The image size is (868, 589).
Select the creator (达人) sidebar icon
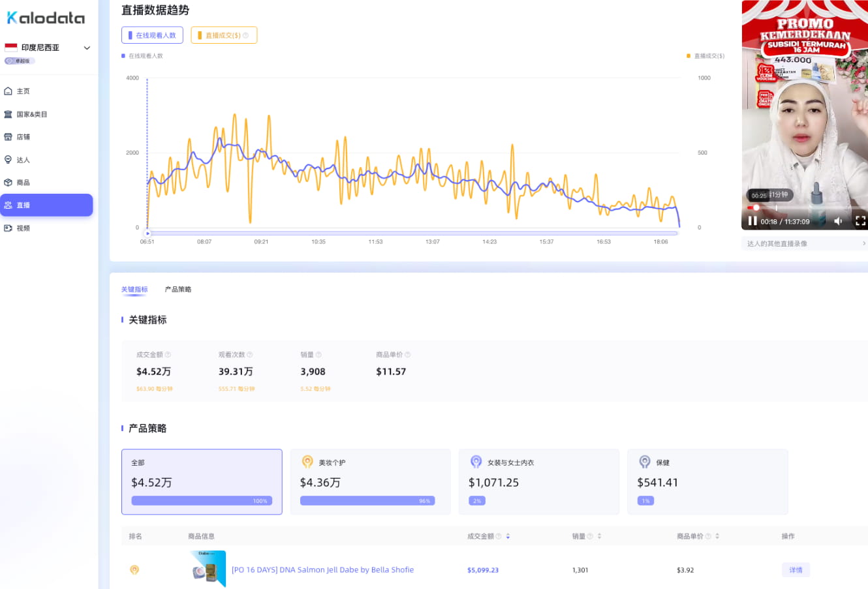[x=8, y=160]
